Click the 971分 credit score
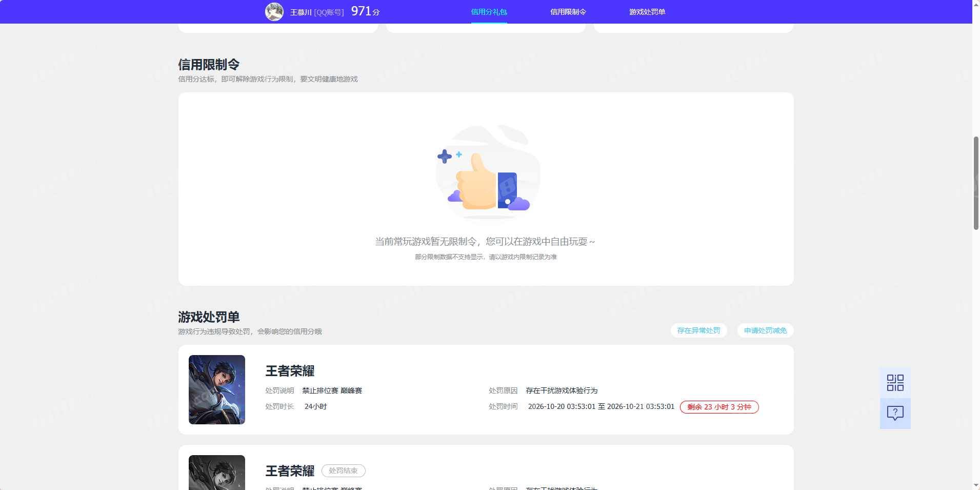This screenshot has width=980, height=490. click(x=365, y=11)
